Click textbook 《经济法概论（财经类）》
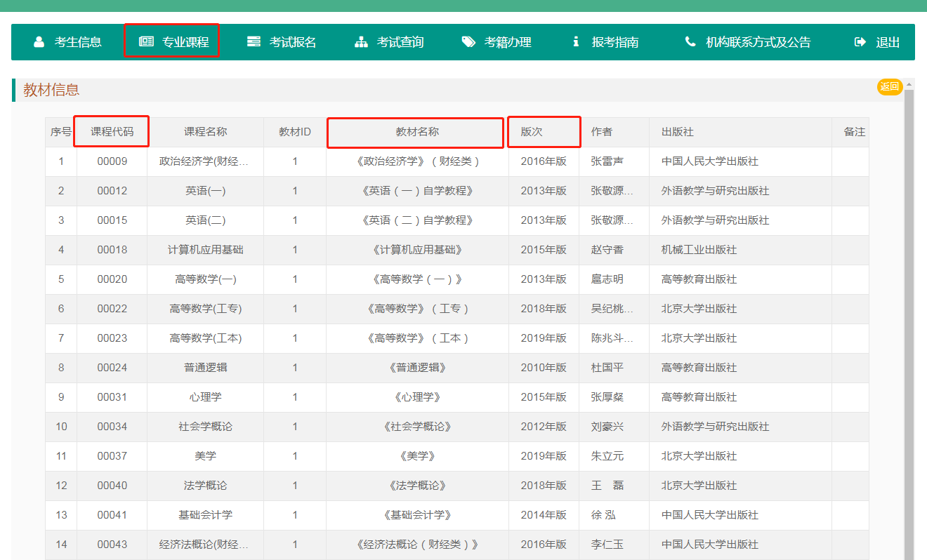The width and height of the screenshot is (927, 560). click(x=417, y=545)
